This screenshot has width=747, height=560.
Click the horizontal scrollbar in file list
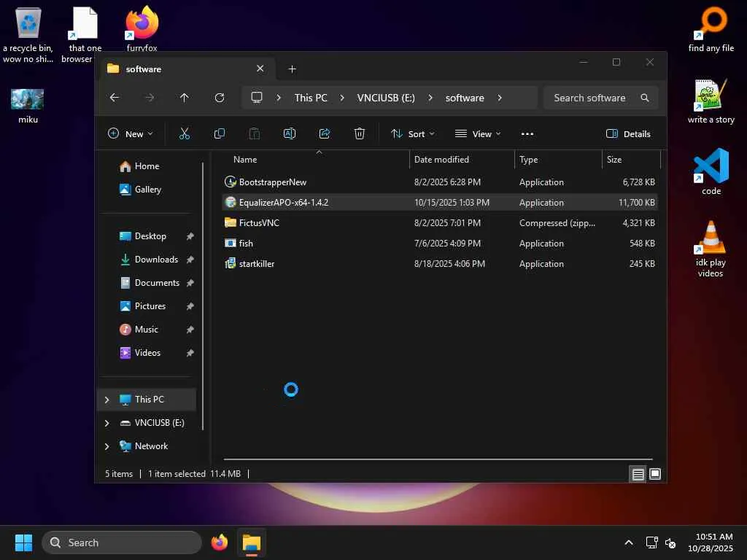click(438, 459)
